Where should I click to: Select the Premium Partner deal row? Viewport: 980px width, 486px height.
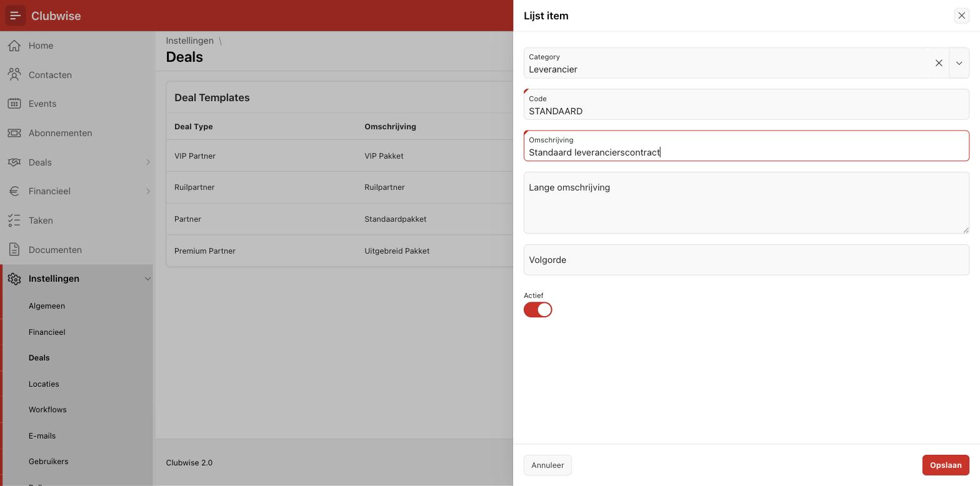tap(339, 251)
